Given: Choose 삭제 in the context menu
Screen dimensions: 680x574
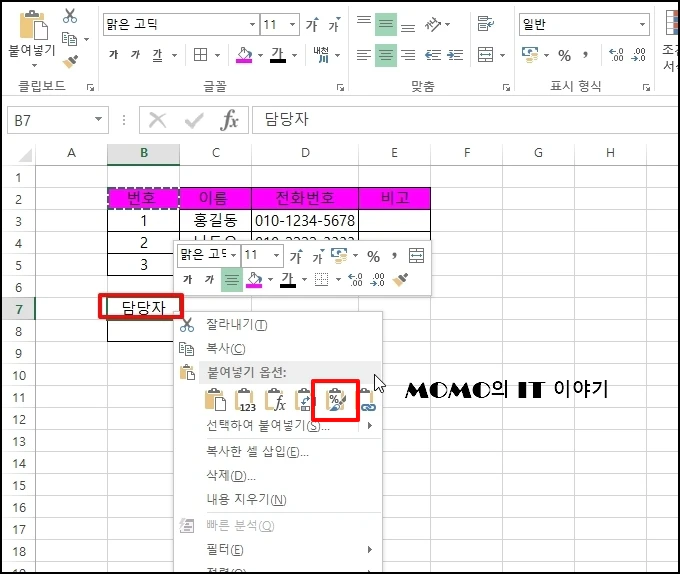Looking at the screenshot, I should (278, 476).
